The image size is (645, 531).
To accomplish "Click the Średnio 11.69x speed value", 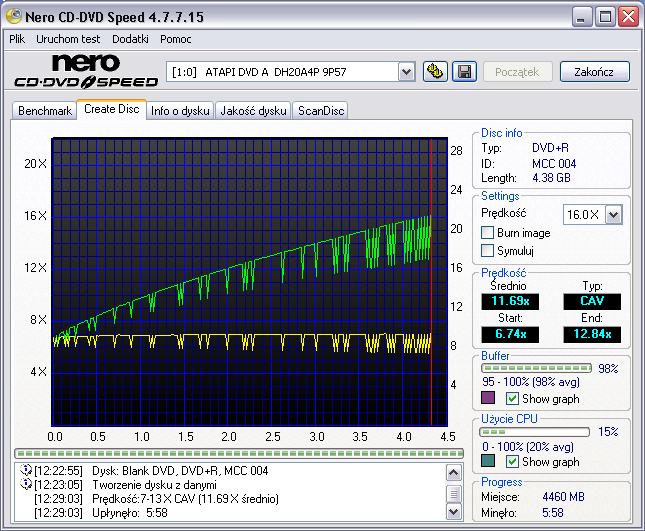I will click(x=510, y=301).
